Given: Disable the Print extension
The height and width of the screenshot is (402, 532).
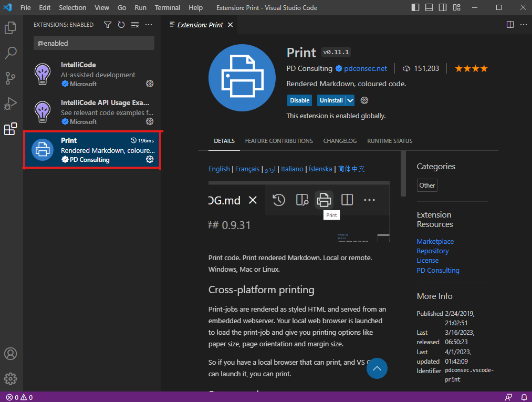Looking at the screenshot, I should (x=299, y=100).
